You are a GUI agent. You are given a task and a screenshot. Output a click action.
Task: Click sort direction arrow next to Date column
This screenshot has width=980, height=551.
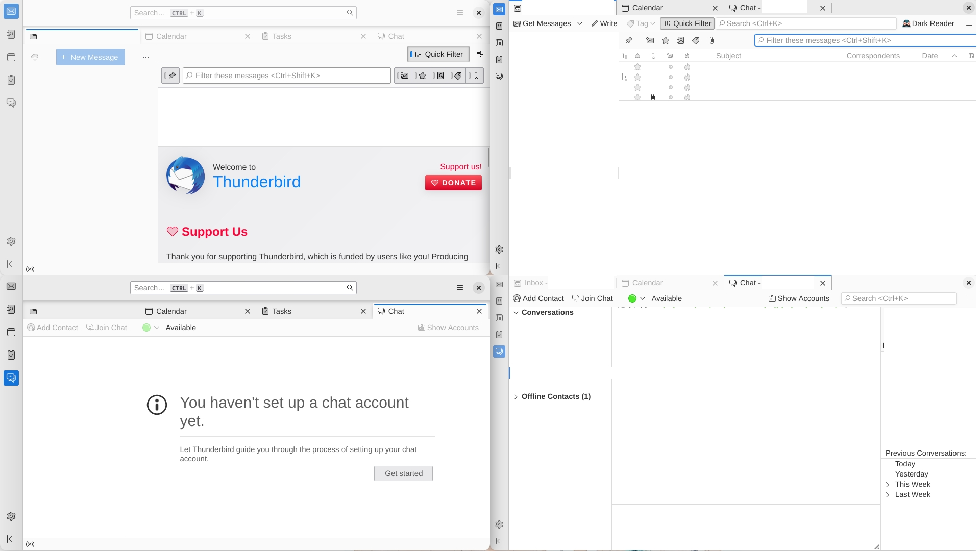tap(954, 56)
